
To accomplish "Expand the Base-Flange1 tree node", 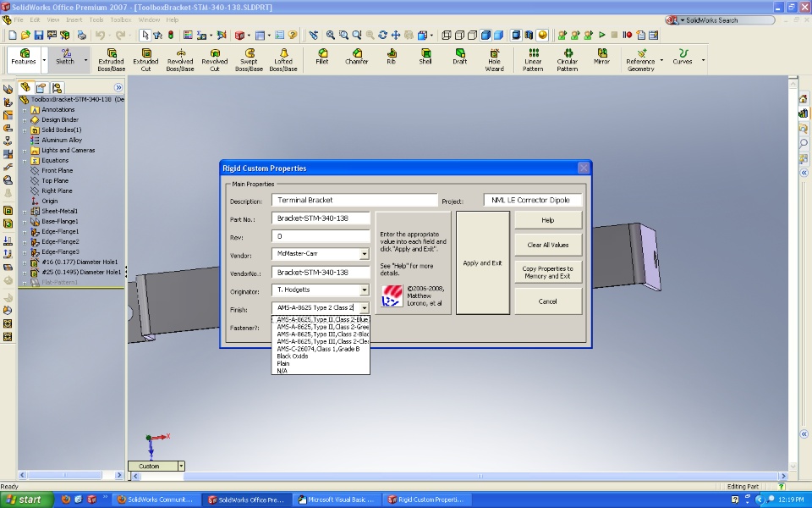I will click(x=25, y=222).
